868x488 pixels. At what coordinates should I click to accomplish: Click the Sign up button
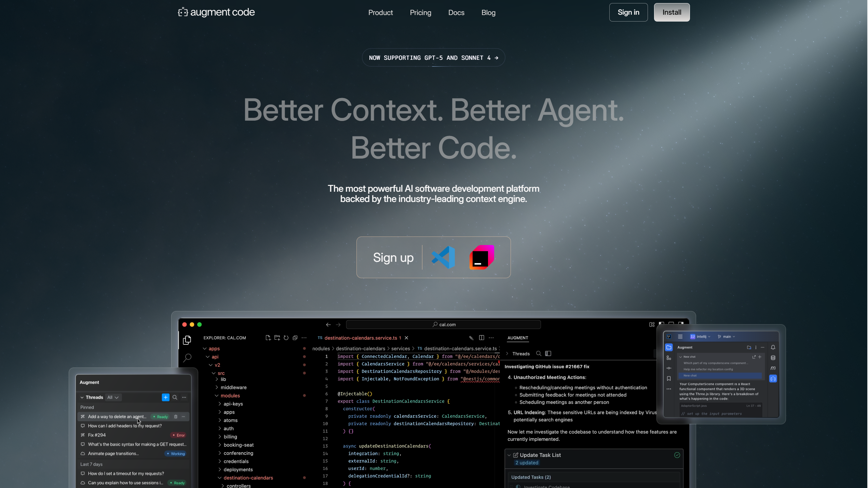tap(393, 257)
